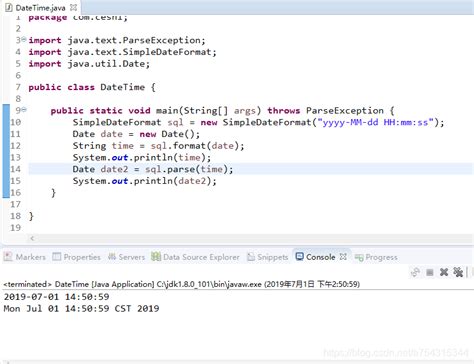Image resolution: width=474 pixels, height=364 pixels.
Task: Open the Markers tab
Action: (x=25, y=257)
